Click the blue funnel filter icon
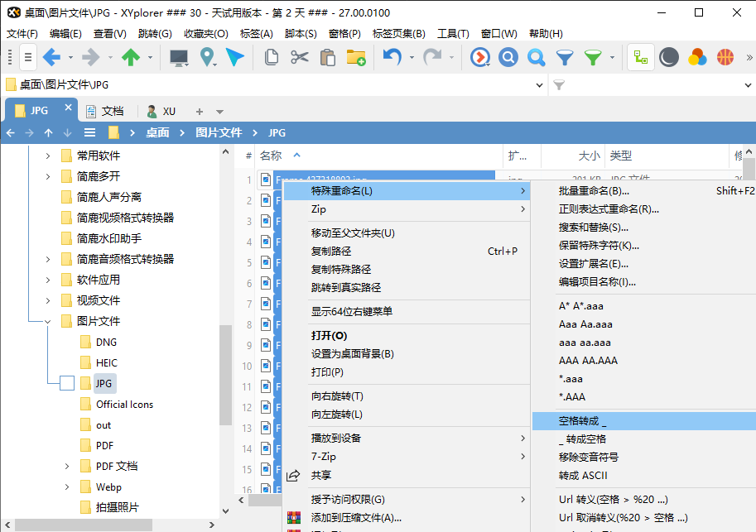756x532 pixels. 564,57
